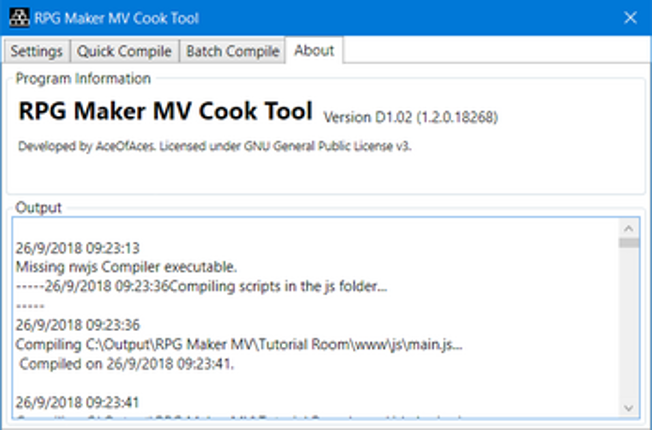Go to the Batch Compile tab

point(232,51)
